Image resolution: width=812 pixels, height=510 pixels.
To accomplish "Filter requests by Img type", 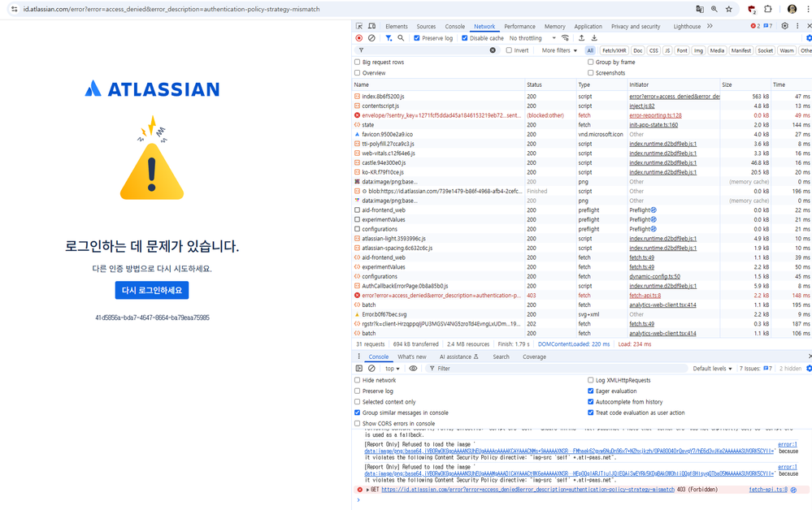I will 698,50.
